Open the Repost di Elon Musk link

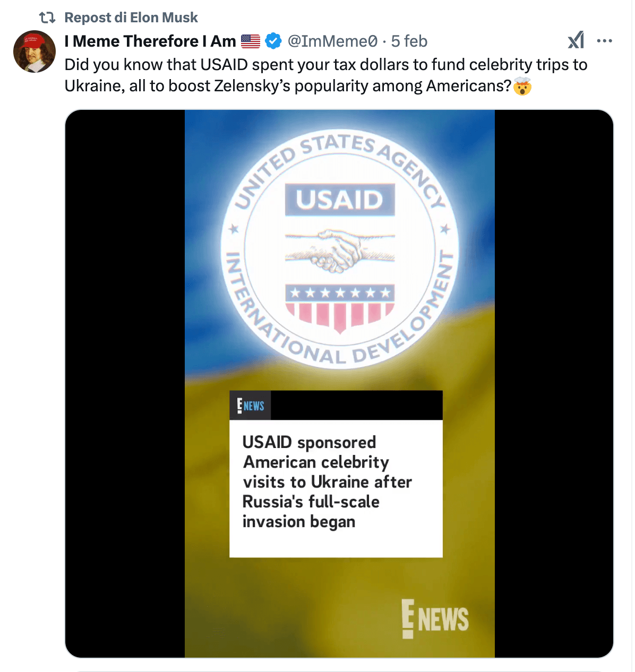tap(131, 18)
